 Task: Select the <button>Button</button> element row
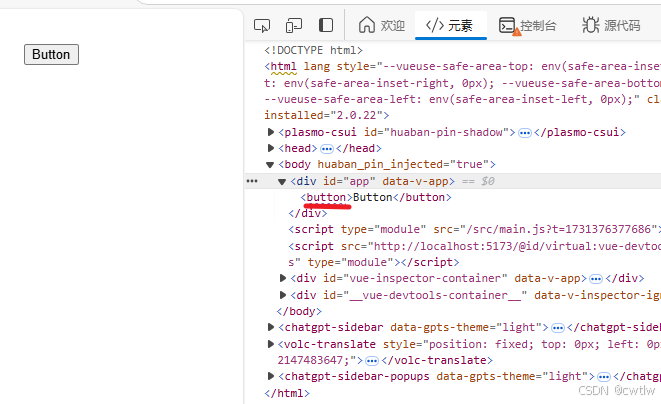[x=376, y=197]
